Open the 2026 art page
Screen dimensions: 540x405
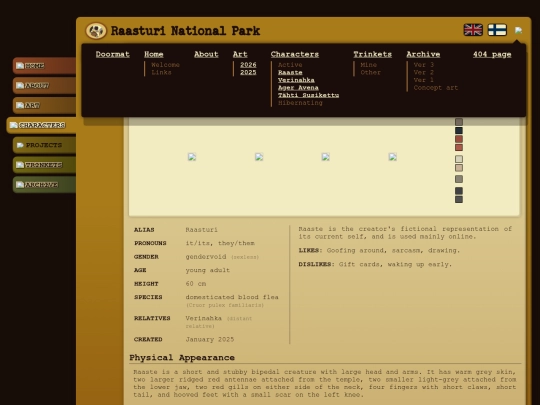pyautogui.click(x=248, y=65)
